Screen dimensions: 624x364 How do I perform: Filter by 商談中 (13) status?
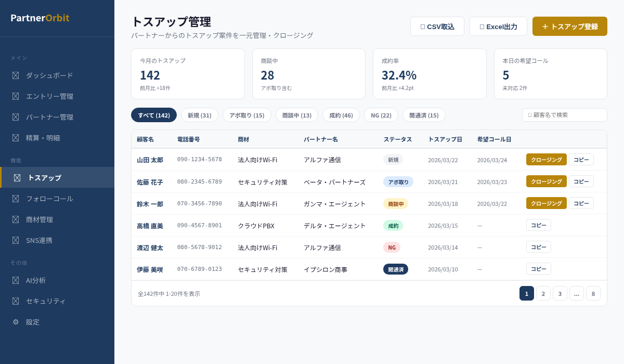[296, 115]
